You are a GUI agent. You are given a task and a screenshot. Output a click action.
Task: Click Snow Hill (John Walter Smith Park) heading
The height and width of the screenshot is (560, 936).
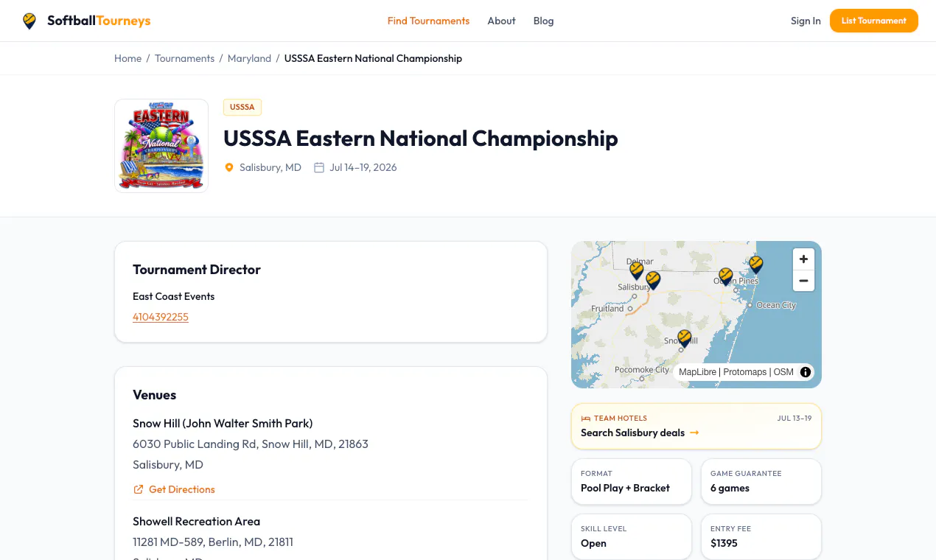pos(223,423)
